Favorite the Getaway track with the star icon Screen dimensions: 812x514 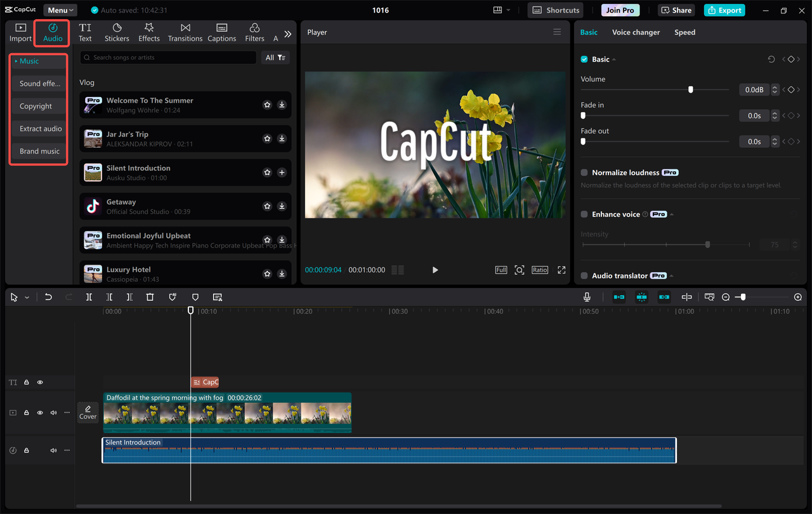tap(267, 206)
